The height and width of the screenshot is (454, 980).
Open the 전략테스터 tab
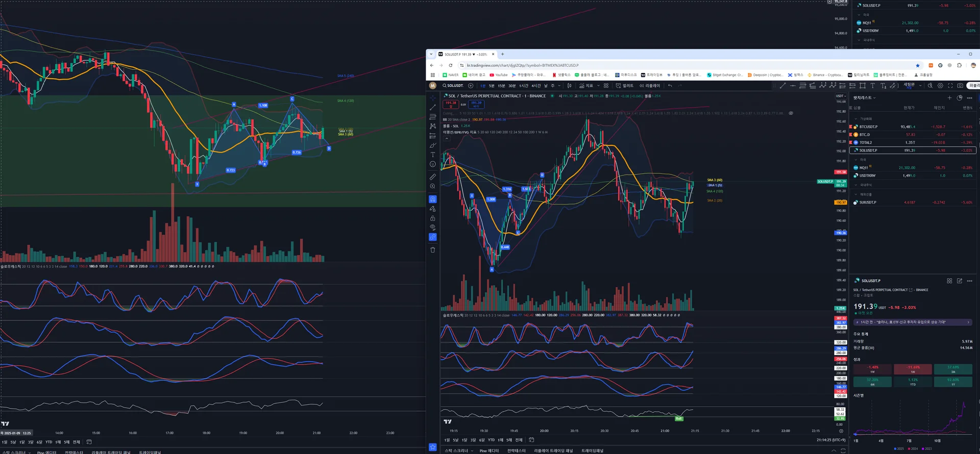coord(517,450)
